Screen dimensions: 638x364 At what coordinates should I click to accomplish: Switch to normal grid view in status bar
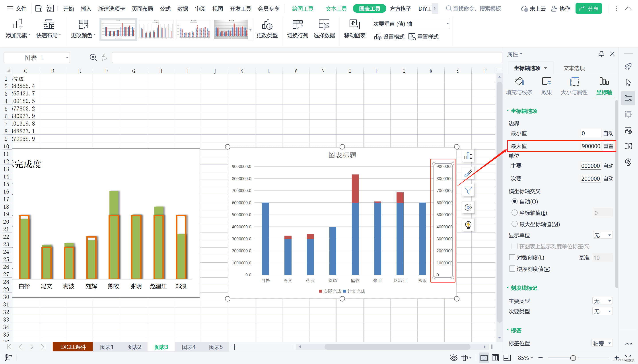click(484, 358)
